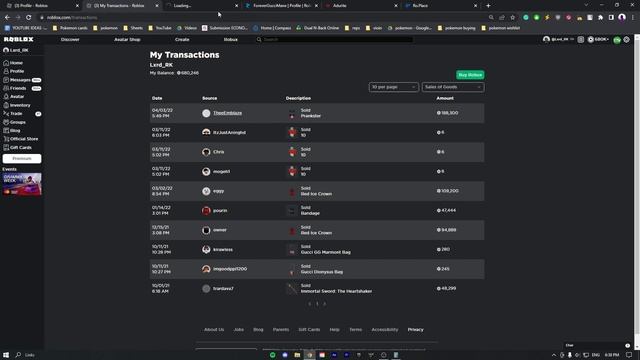Switch to the Loading browser tab
Screen dimensions: 640x360
pyautogui.click(x=202, y=6)
